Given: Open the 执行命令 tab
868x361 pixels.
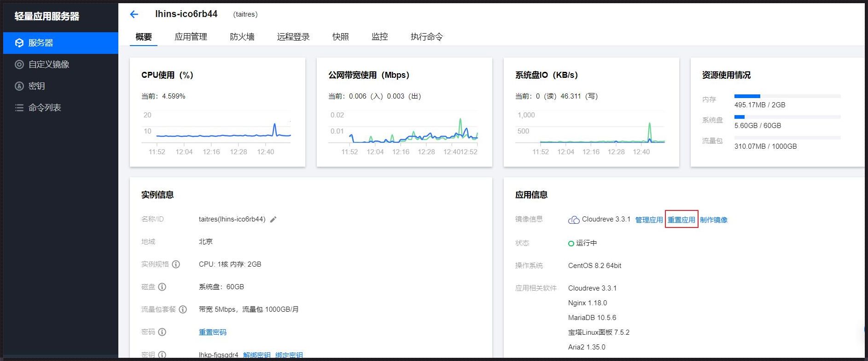Looking at the screenshot, I should click(427, 37).
